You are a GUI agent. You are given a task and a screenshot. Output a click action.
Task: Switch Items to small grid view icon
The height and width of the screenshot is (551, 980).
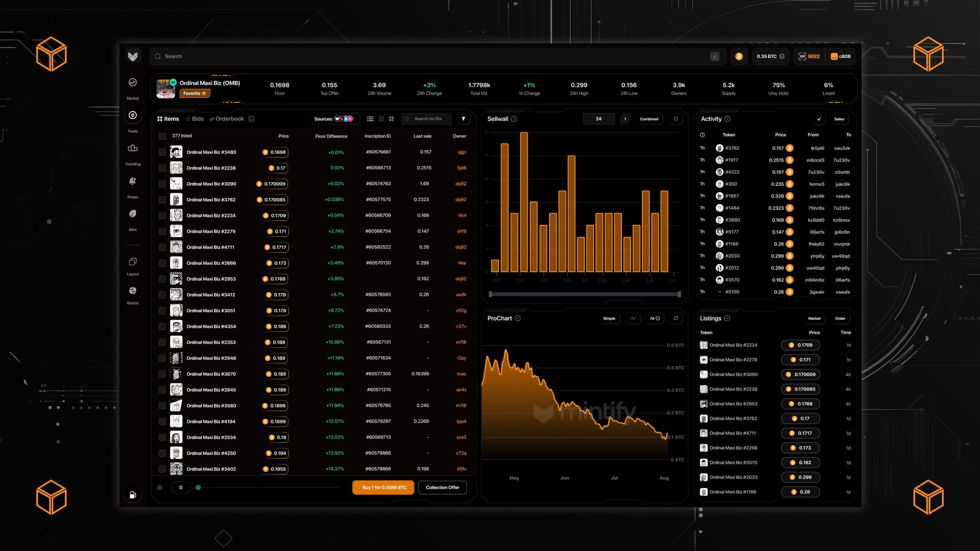(x=381, y=119)
